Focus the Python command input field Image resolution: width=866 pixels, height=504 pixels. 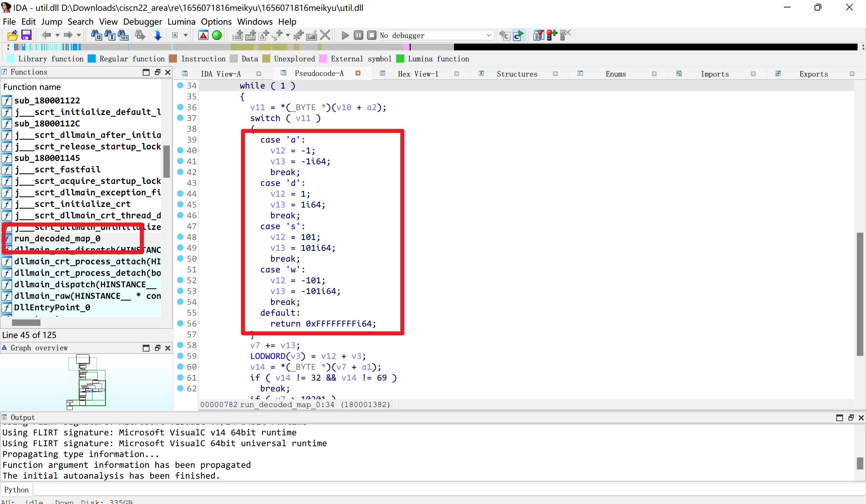pyautogui.click(x=449, y=489)
